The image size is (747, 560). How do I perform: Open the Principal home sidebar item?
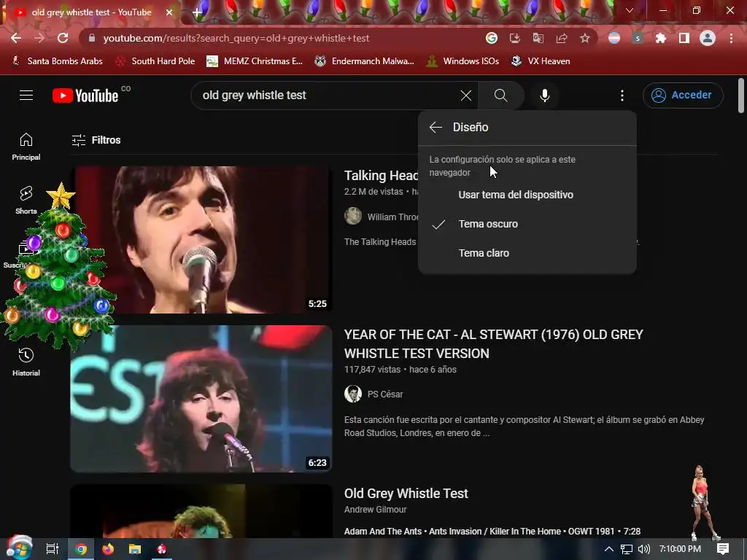pyautogui.click(x=26, y=146)
